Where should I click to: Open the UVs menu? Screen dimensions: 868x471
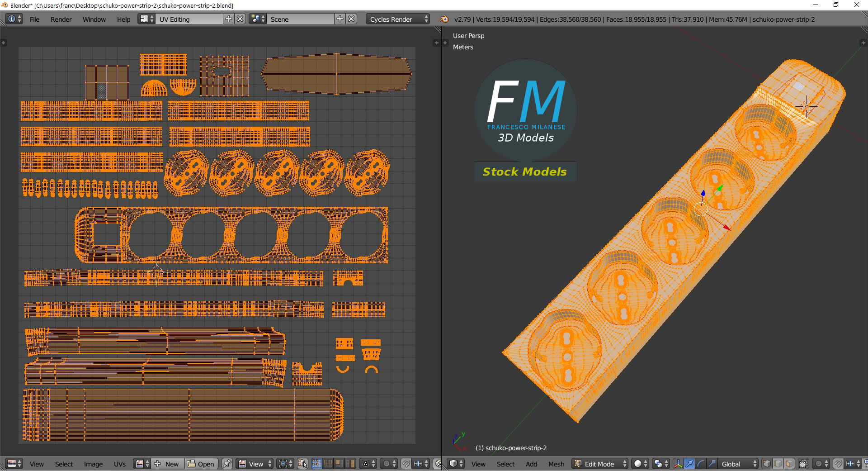[x=120, y=464]
